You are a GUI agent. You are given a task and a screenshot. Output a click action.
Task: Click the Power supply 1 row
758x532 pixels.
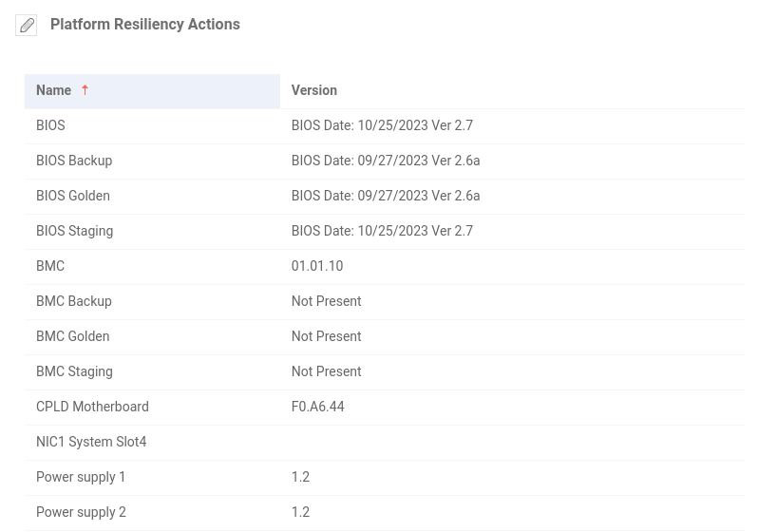pos(81,477)
